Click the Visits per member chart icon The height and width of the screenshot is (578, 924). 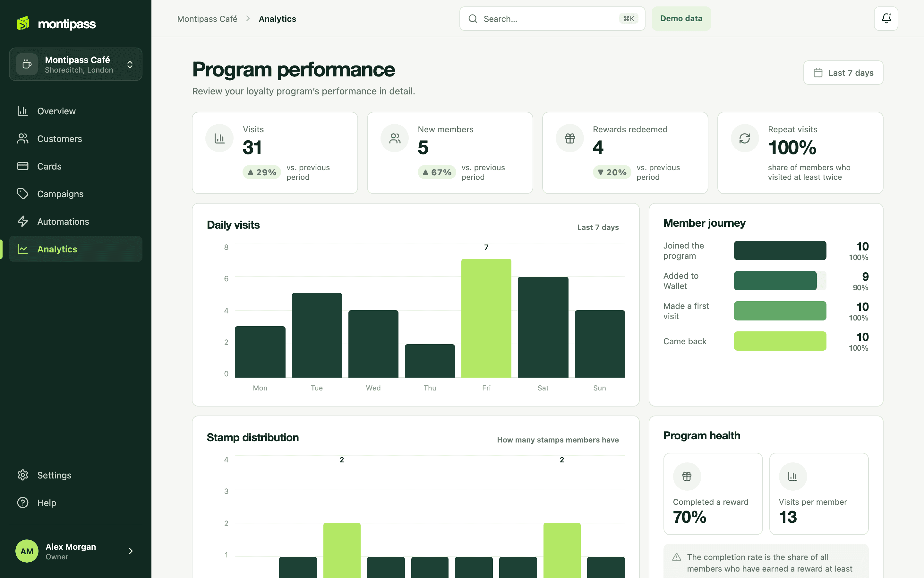pos(793,476)
